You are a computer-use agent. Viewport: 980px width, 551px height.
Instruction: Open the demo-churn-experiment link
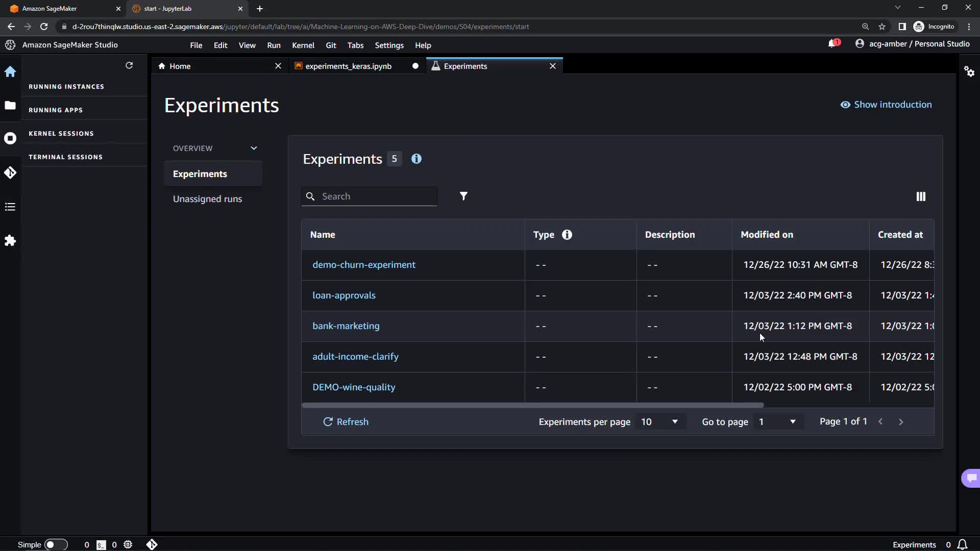363,265
